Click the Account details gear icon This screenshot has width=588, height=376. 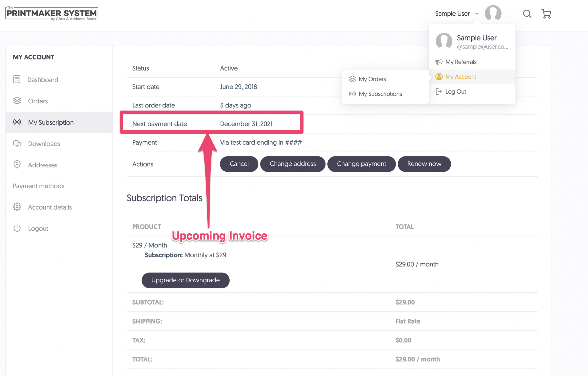pyautogui.click(x=17, y=207)
